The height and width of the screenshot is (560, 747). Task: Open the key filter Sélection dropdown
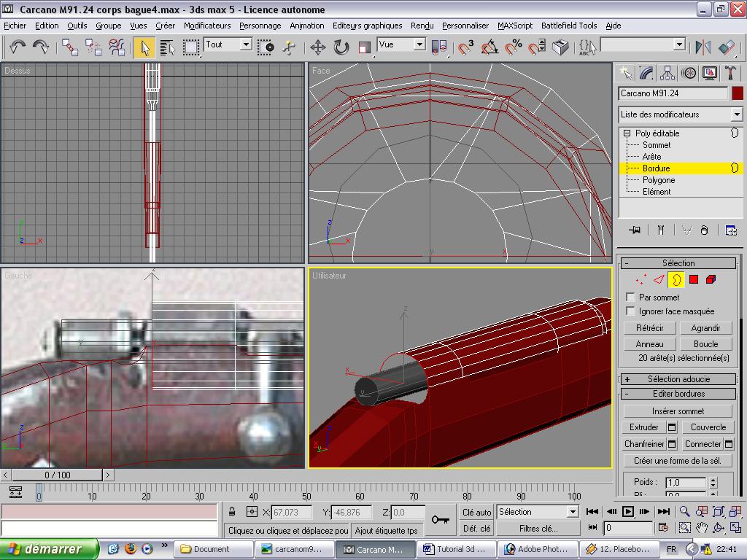coord(573,512)
